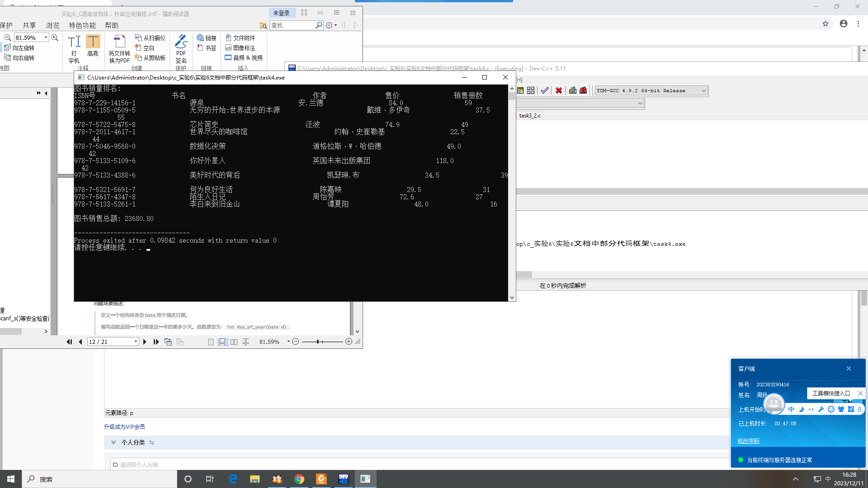Screen dimensions: 868x488
Task: Open the 特色功能 menu tab
Action: pos(82,25)
